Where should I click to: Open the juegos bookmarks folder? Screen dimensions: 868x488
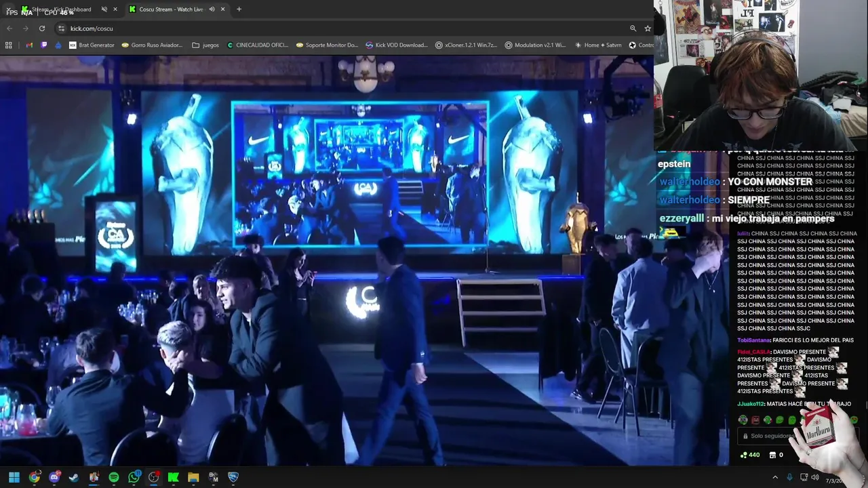pyautogui.click(x=205, y=45)
